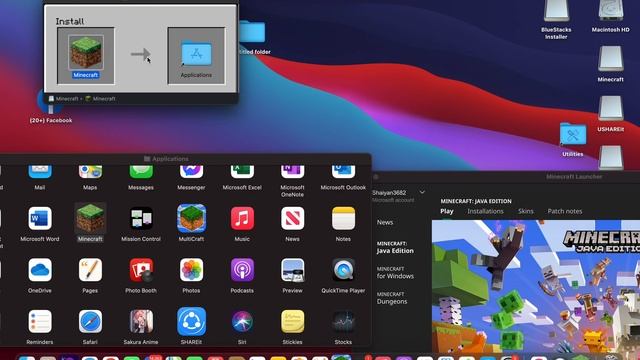Launch Microsoft Excel from Applications
The height and width of the screenshot is (360, 640).
242,171
